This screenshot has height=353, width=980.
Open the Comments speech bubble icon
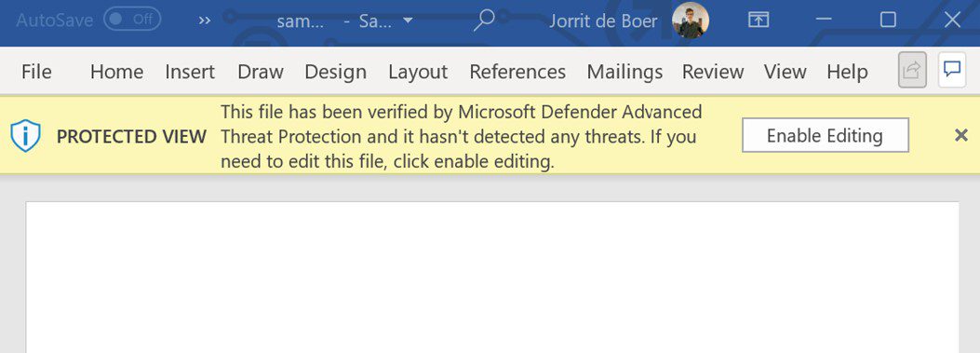[952, 70]
